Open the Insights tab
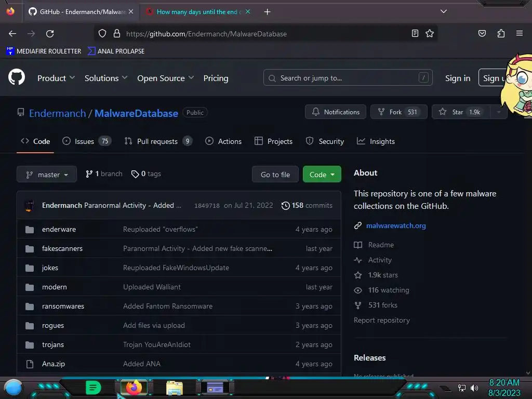 coord(376,141)
